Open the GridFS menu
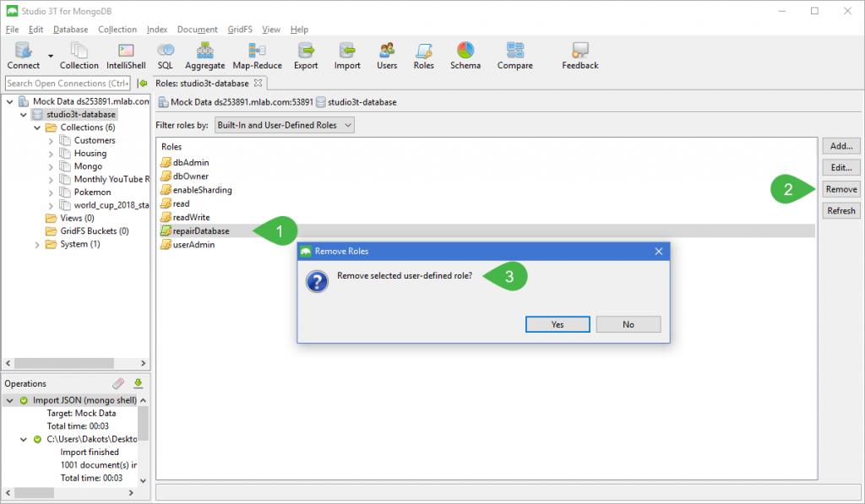865x504 pixels. [239, 30]
